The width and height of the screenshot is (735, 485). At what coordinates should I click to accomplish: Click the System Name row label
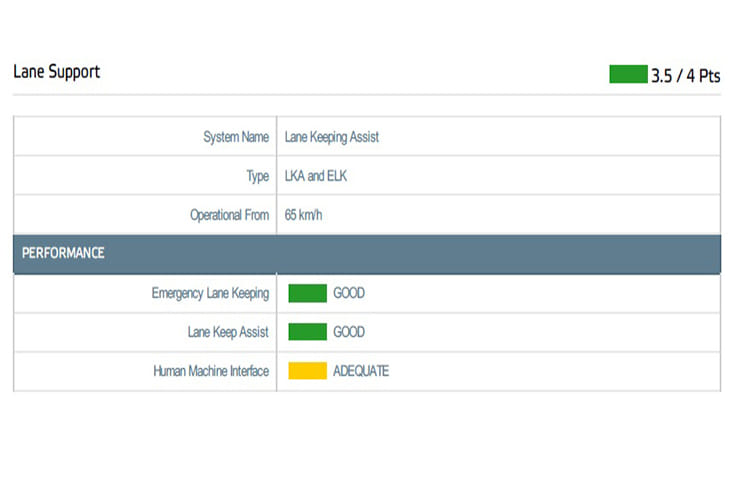coord(236,137)
